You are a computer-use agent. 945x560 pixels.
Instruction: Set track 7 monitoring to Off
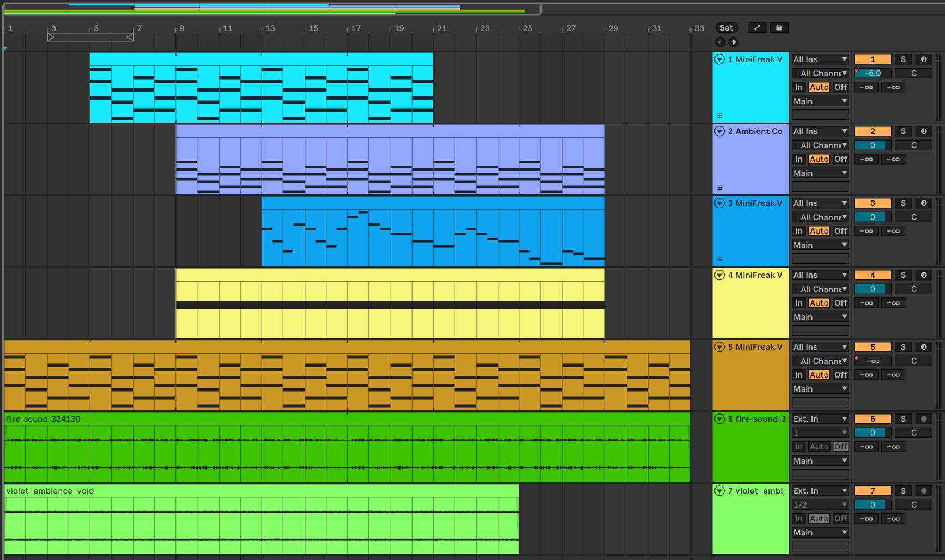841,519
